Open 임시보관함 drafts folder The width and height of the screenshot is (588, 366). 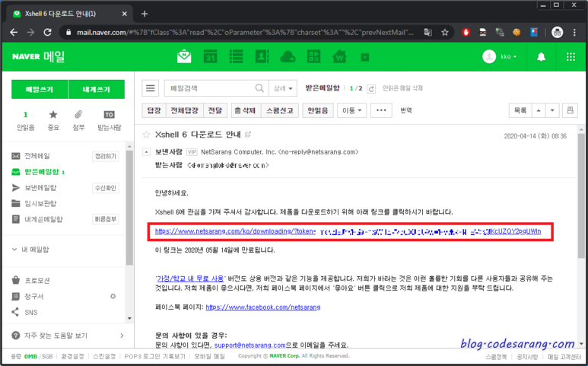pos(40,204)
